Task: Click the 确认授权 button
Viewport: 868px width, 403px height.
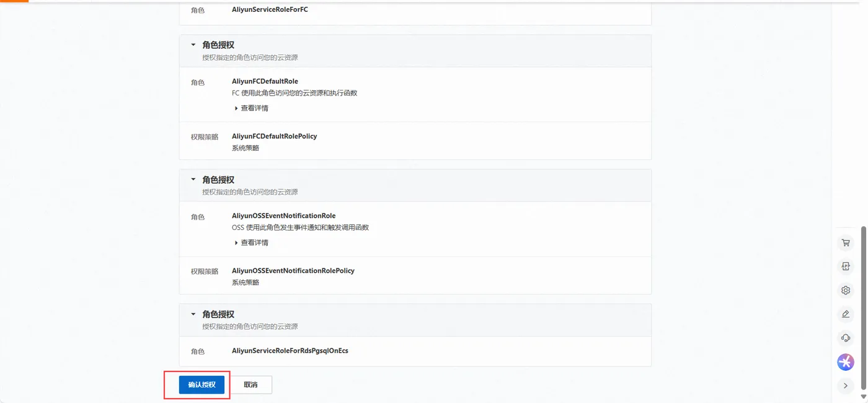Action: 201,385
